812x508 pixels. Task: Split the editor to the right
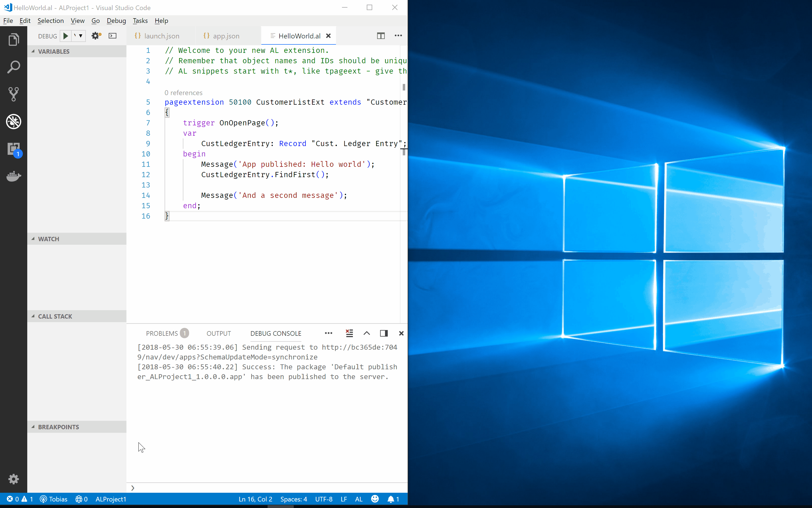coord(381,36)
